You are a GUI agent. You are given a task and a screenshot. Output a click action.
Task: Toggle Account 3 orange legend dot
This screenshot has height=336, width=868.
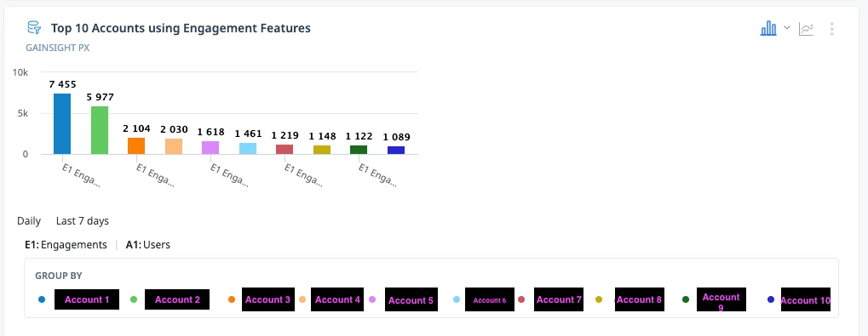click(x=232, y=299)
